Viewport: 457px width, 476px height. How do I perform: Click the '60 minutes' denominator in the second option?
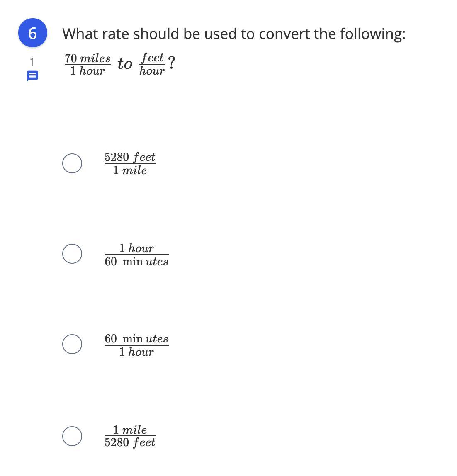[136, 261]
